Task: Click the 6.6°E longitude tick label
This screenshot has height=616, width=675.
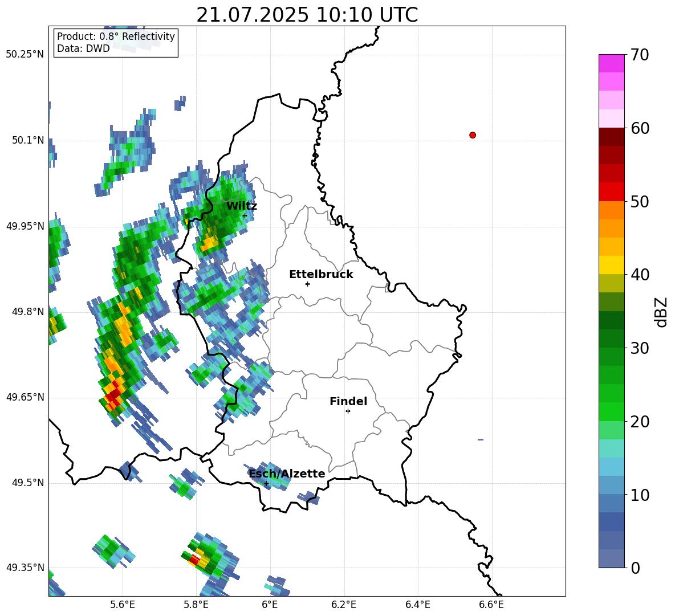Action: pos(491,605)
